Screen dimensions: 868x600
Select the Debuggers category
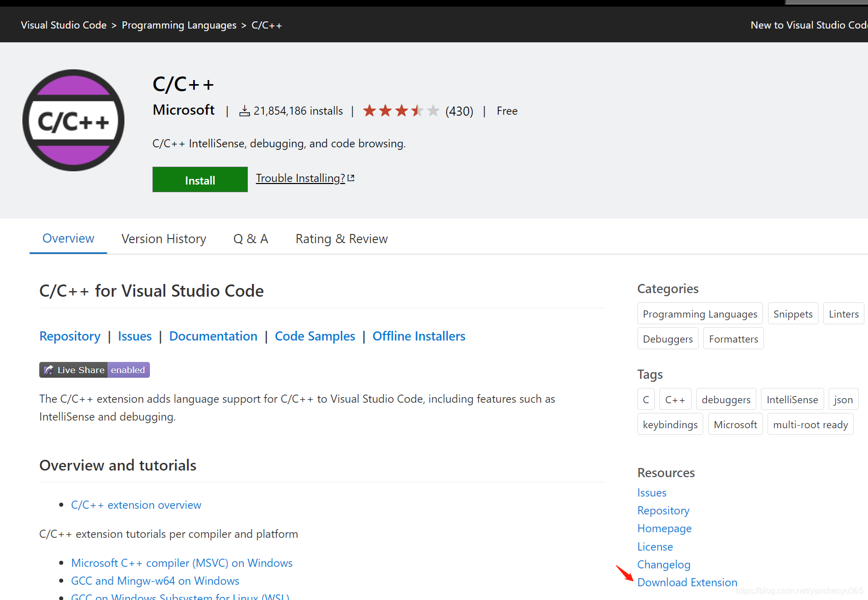coord(668,338)
